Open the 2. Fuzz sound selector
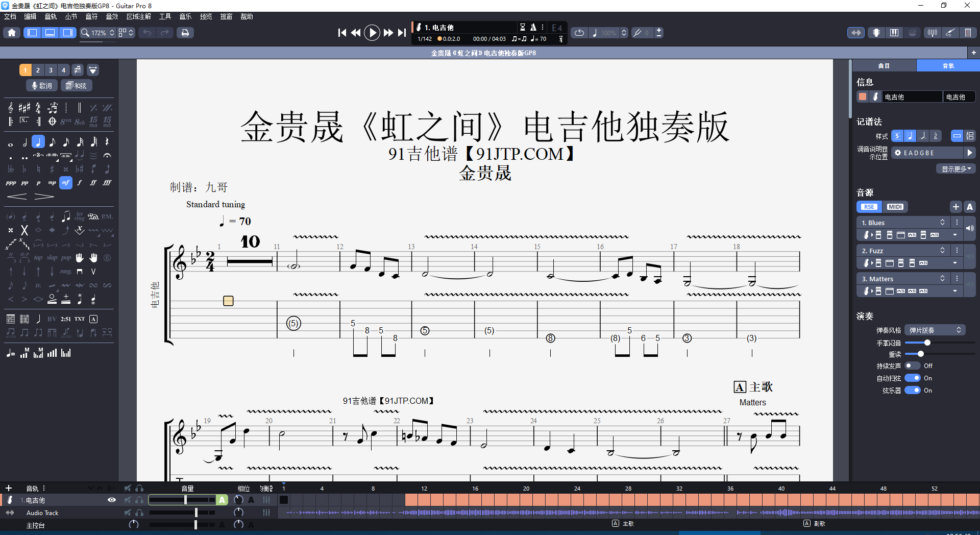 click(x=902, y=251)
